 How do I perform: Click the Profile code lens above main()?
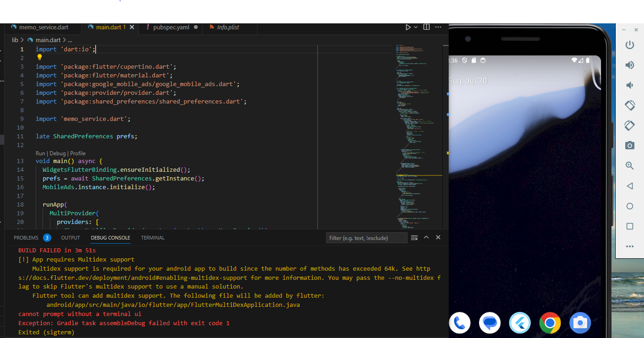point(78,153)
